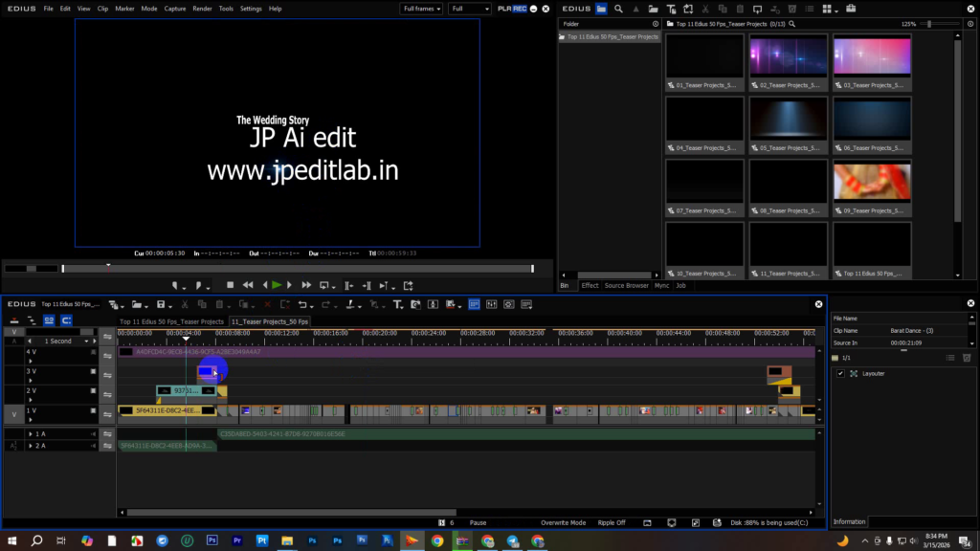
Task: Expand the 2 A audio track
Action: click(x=31, y=446)
